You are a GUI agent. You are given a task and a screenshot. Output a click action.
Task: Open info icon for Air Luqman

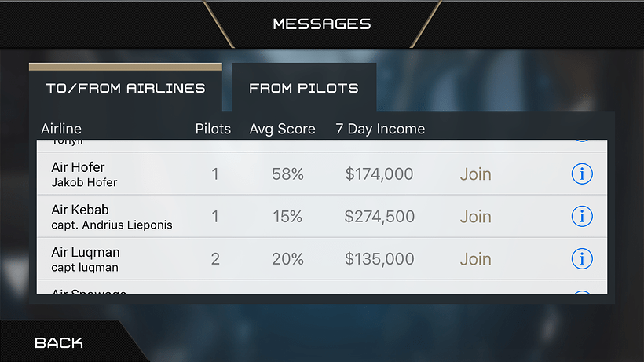pyautogui.click(x=582, y=258)
